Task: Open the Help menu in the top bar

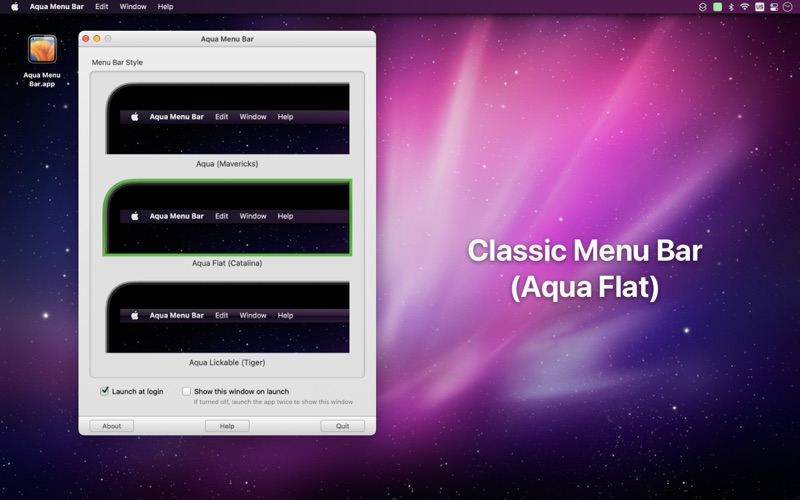Action: coord(165,7)
